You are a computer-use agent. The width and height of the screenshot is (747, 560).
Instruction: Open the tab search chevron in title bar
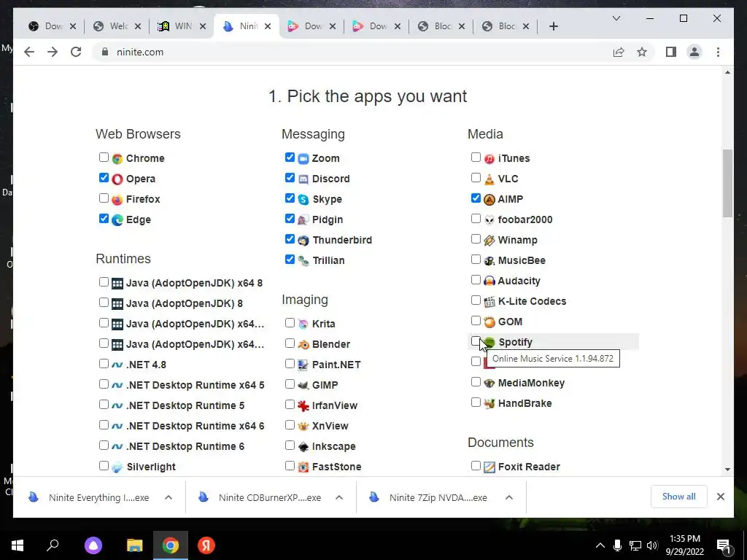(616, 18)
